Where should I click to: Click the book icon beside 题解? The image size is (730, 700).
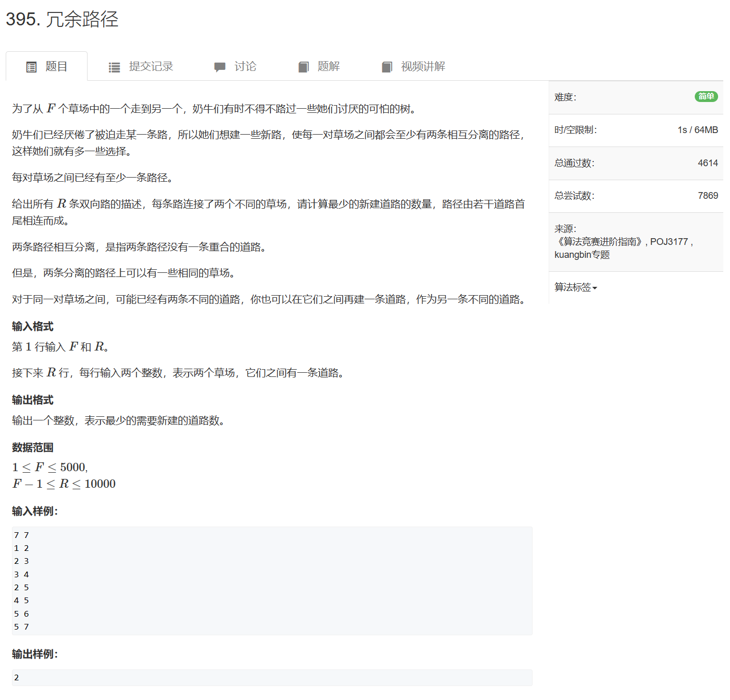pos(304,67)
